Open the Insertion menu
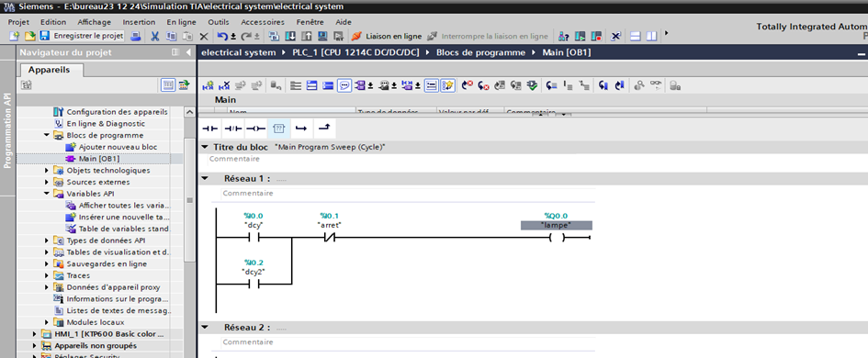This screenshot has width=868, height=358. [x=139, y=22]
